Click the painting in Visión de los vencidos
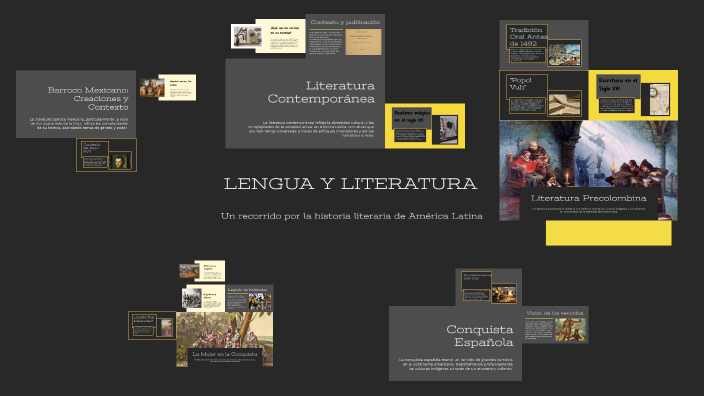This screenshot has width=704, height=396. (570, 330)
